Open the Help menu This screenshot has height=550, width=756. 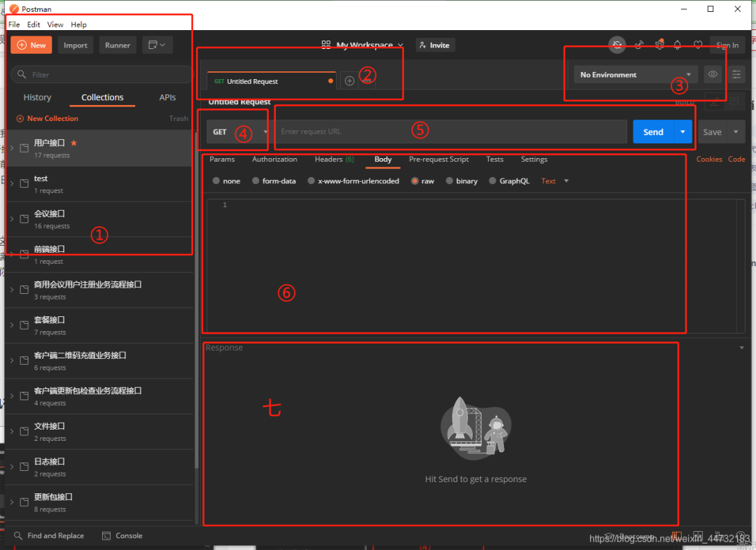tap(78, 24)
